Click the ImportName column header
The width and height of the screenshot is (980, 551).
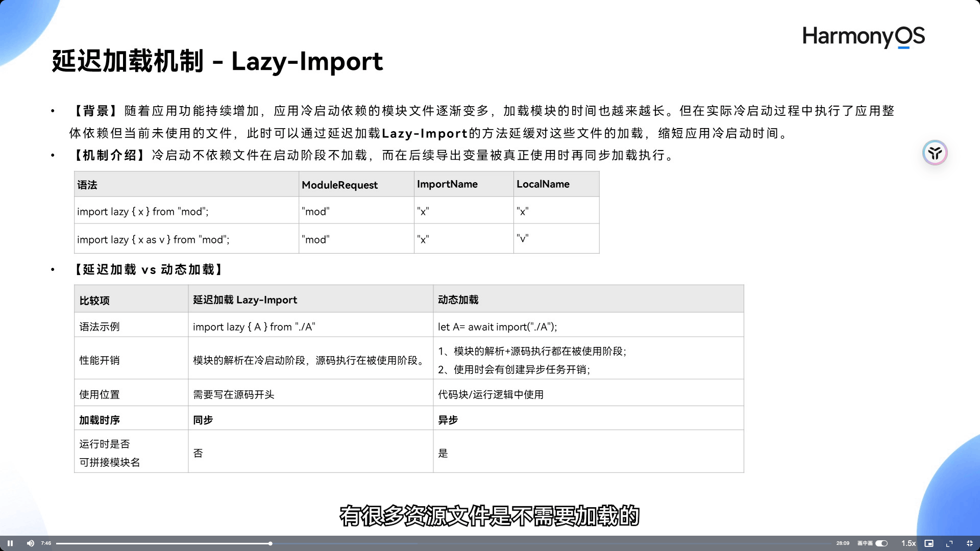point(447,184)
